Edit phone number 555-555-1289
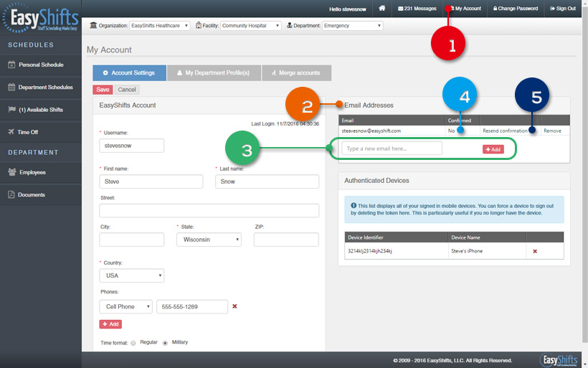 [x=192, y=306]
